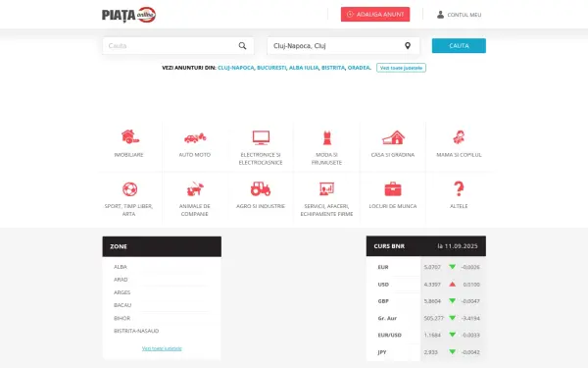Viewport: 588px width, 368px height.
Task: Click the green arrow for Gr. Aur
Action: click(452, 318)
